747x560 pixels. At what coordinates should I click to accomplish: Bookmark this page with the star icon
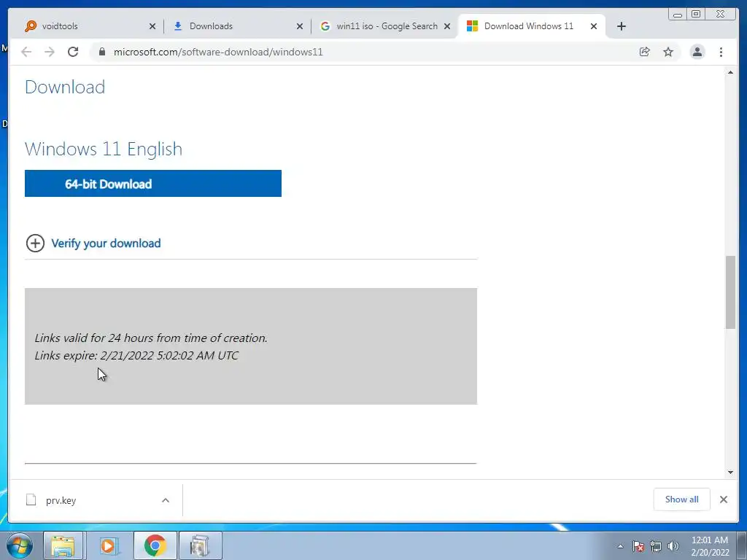click(x=668, y=52)
